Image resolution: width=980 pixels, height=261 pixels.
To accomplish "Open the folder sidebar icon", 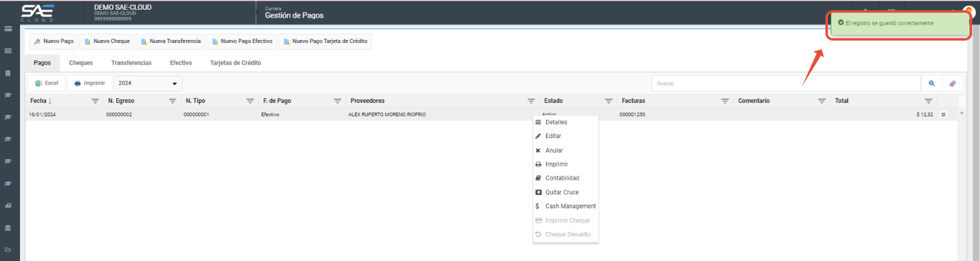I will coord(8,249).
